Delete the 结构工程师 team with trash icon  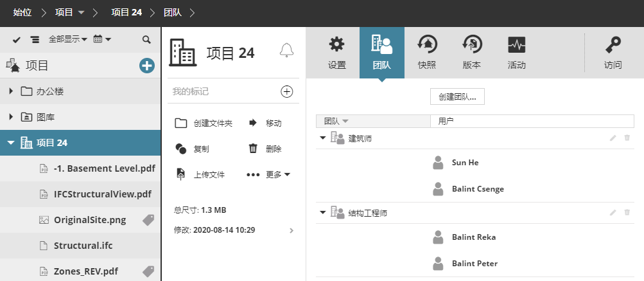(x=627, y=212)
